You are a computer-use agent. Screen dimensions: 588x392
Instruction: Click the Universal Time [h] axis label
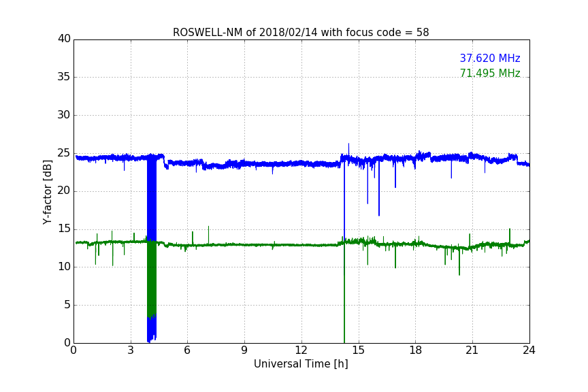tap(301, 364)
